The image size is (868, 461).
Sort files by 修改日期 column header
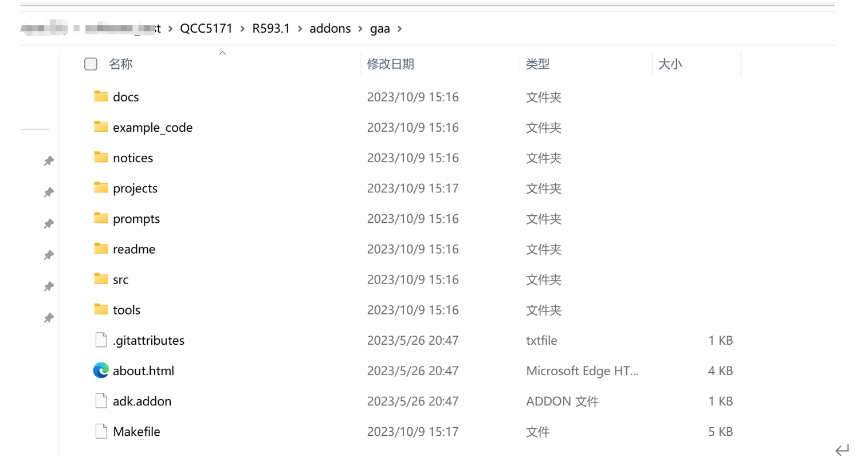pyautogui.click(x=390, y=64)
